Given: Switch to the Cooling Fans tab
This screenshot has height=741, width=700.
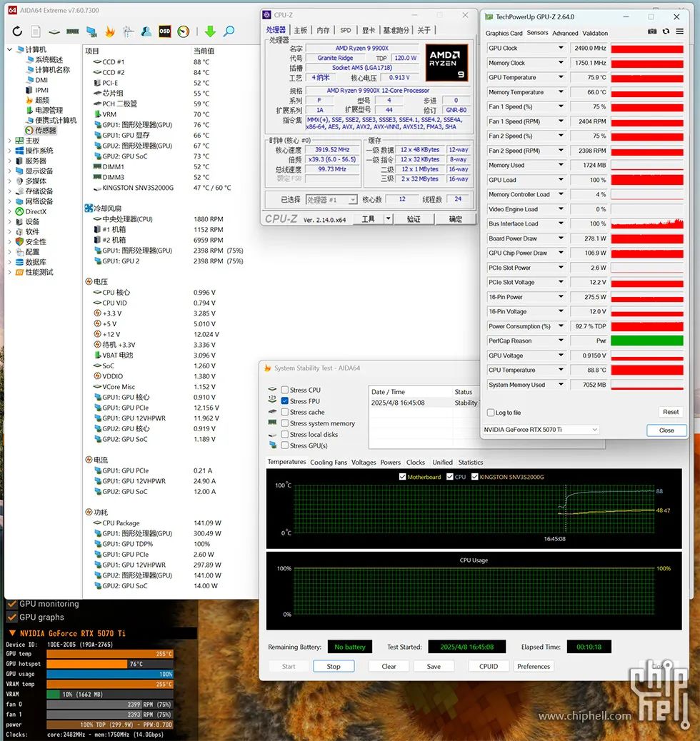Looking at the screenshot, I should 329,463.
